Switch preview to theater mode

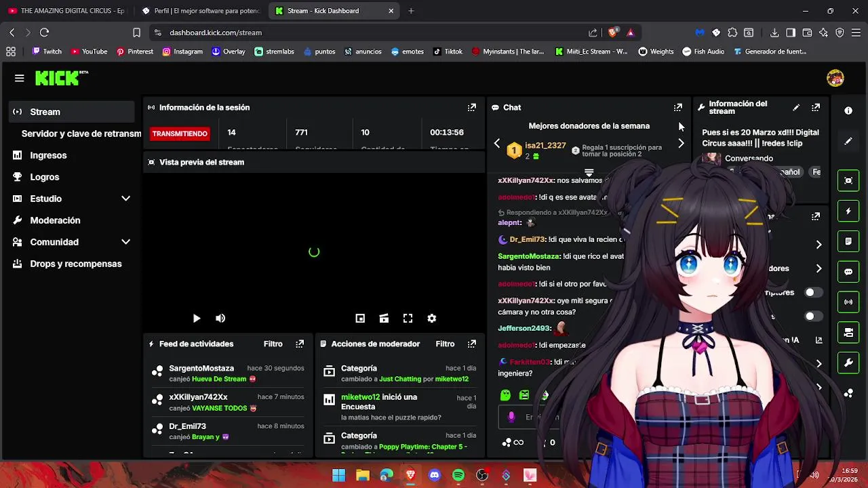[x=384, y=318]
